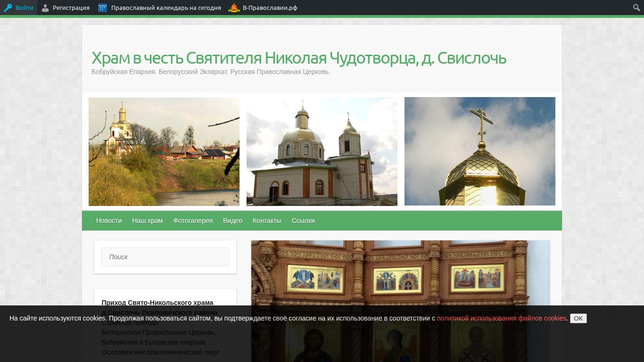644x362 pixels.
Task: Click the В-Православии.рф church logo icon
Action: (234, 8)
